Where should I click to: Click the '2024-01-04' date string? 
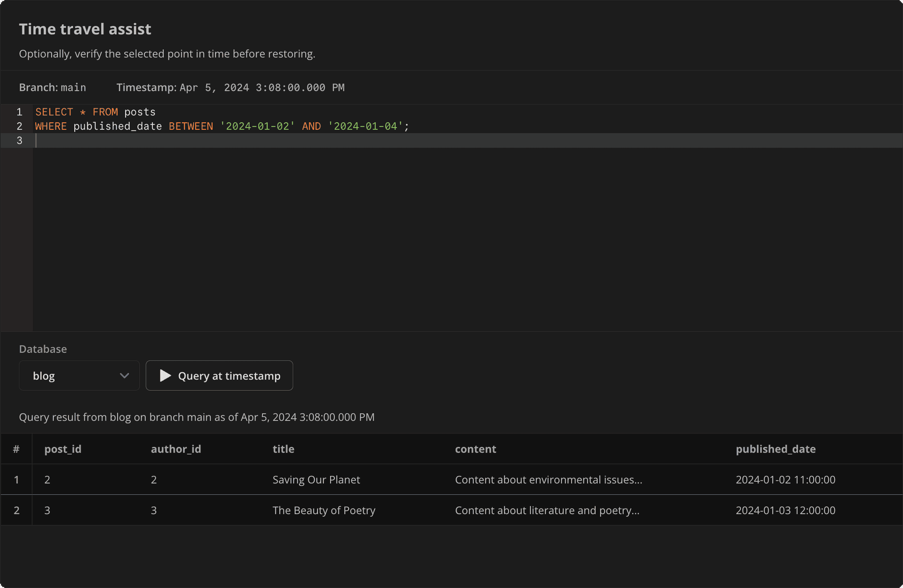coord(365,126)
